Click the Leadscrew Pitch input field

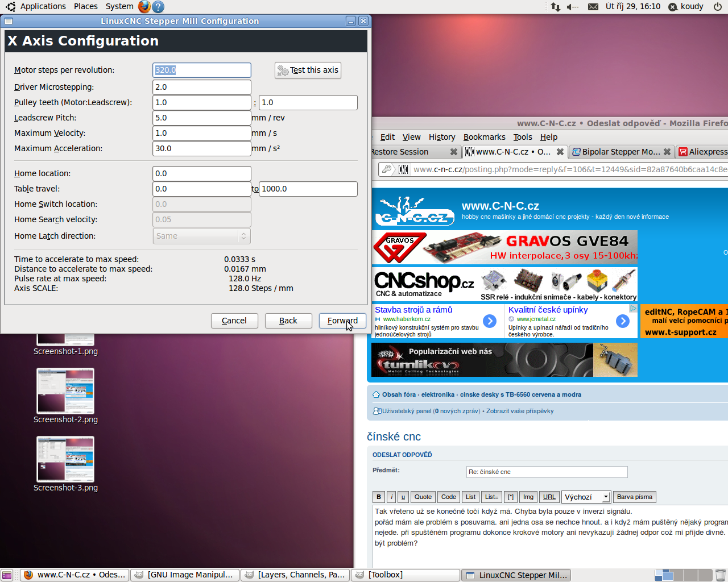[x=201, y=118]
